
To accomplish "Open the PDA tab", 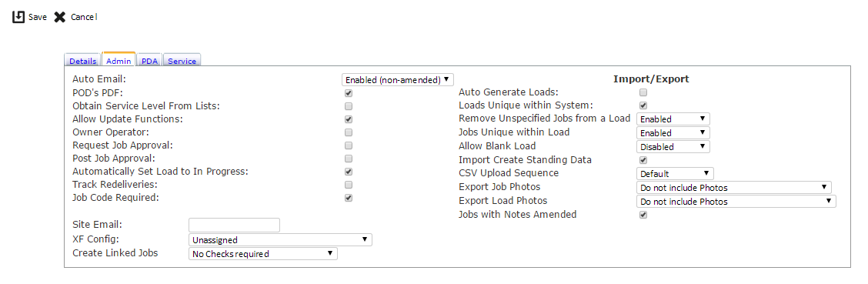I will [149, 61].
